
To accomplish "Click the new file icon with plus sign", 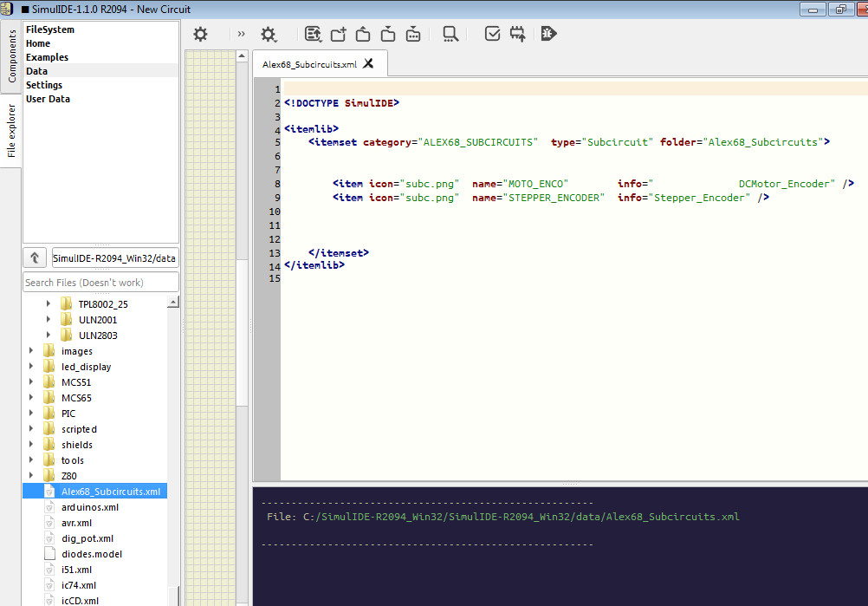I will click(338, 34).
